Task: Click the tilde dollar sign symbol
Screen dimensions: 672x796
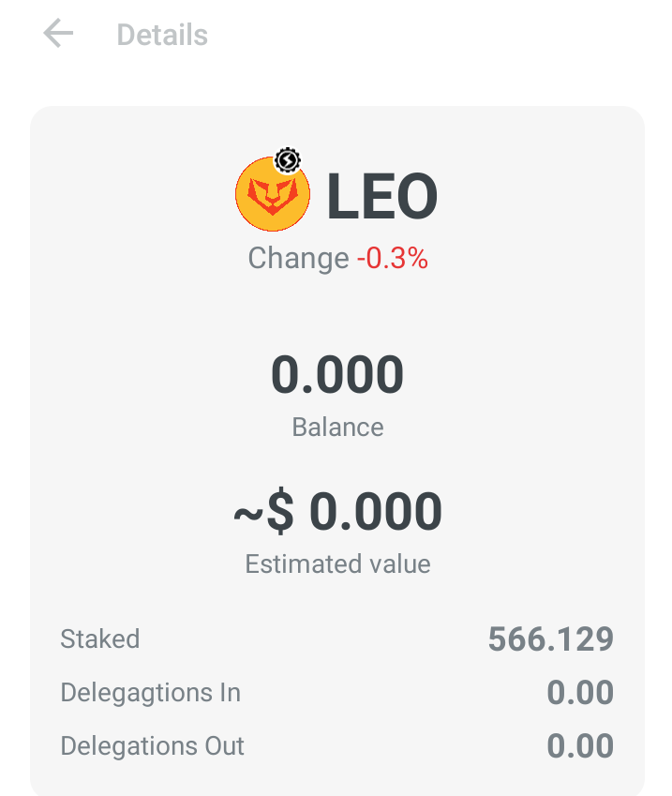Action: click(264, 513)
